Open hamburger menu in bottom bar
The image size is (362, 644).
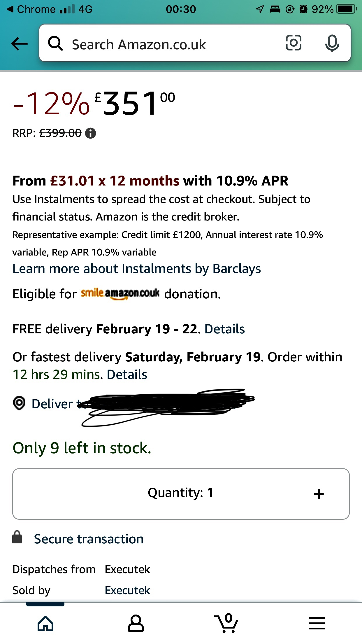click(x=317, y=623)
